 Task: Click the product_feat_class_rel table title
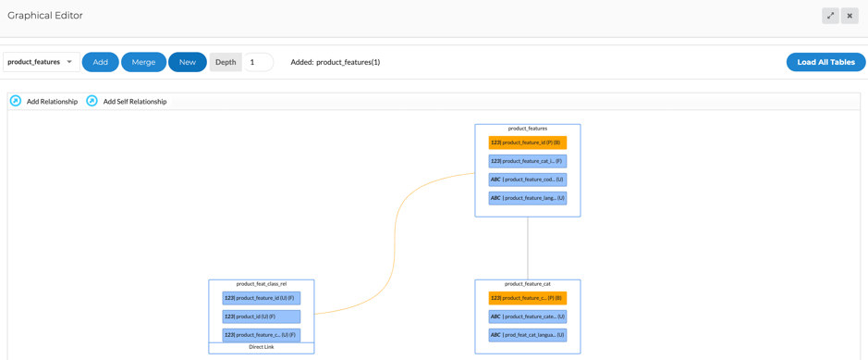point(262,283)
